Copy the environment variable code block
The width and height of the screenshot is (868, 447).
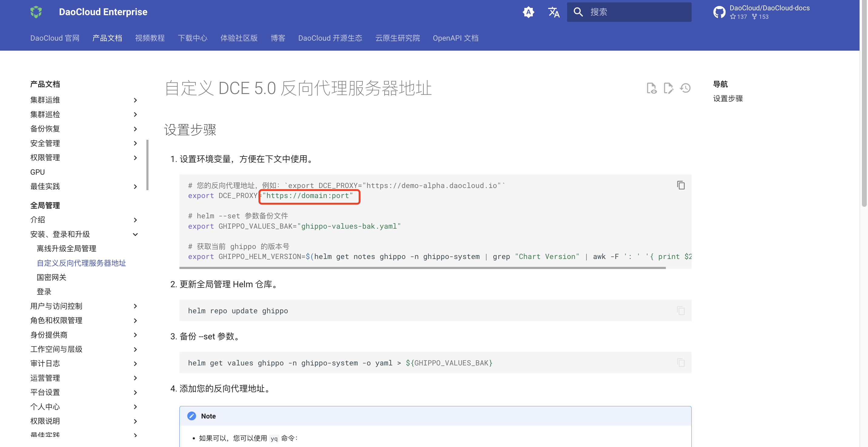(x=681, y=185)
